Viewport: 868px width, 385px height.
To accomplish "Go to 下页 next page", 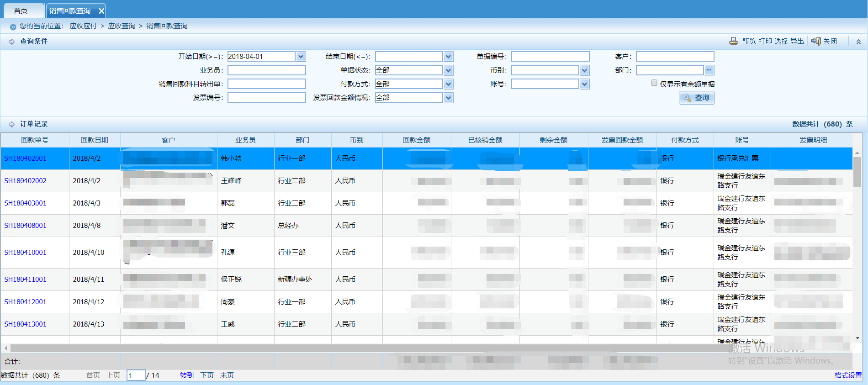I will [x=207, y=375].
